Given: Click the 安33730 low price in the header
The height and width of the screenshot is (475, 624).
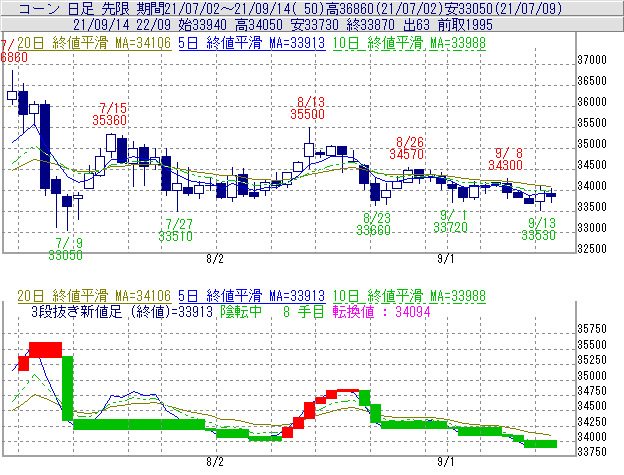Looking at the screenshot, I should point(315,25).
